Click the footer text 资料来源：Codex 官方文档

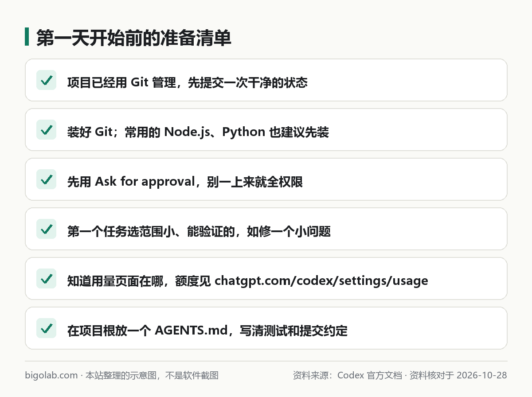tap(347, 375)
